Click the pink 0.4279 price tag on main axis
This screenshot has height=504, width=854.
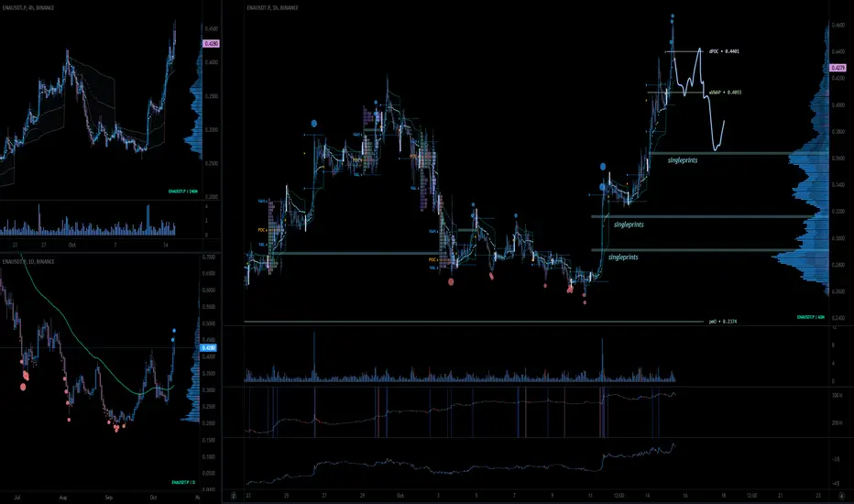[838, 68]
